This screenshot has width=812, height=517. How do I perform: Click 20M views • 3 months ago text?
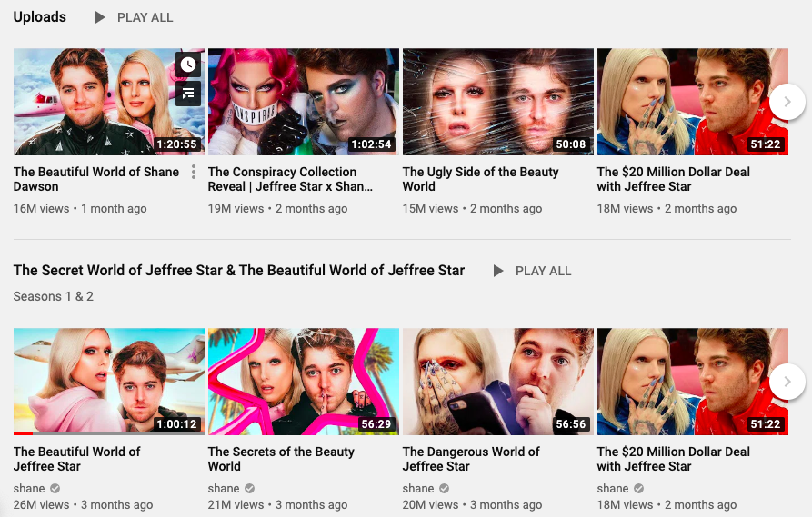pos(472,504)
